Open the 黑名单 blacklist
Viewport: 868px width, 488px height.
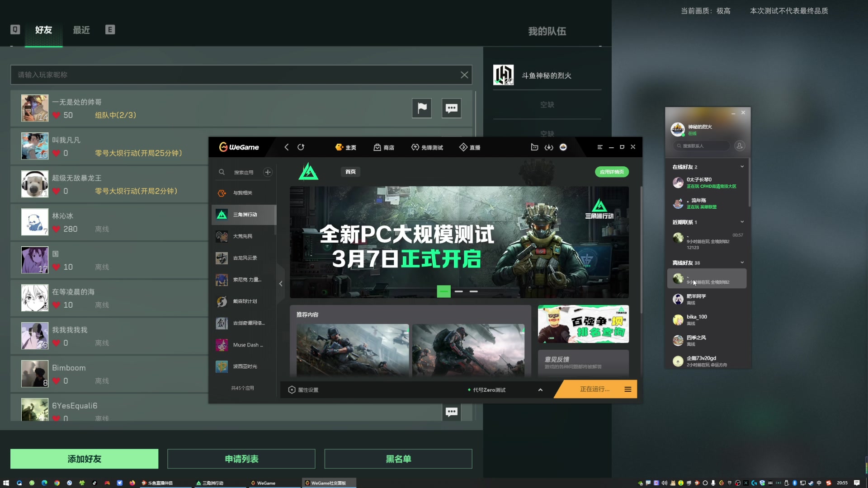pyautogui.click(x=398, y=459)
